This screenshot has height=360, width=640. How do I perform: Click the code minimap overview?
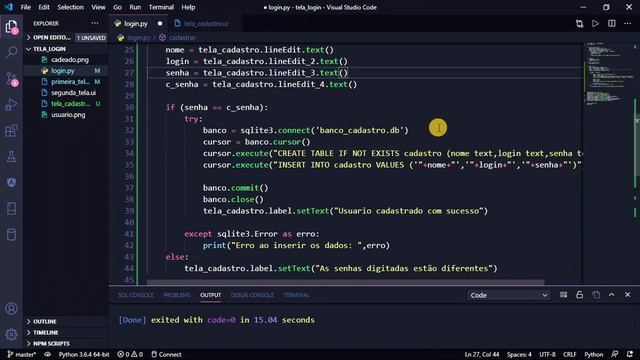608,73
